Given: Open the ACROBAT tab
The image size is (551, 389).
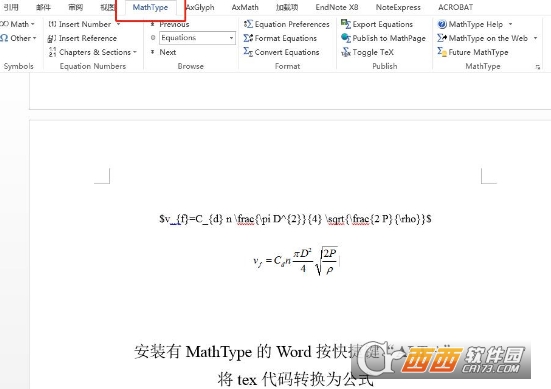Looking at the screenshot, I should [x=455, y=7].
